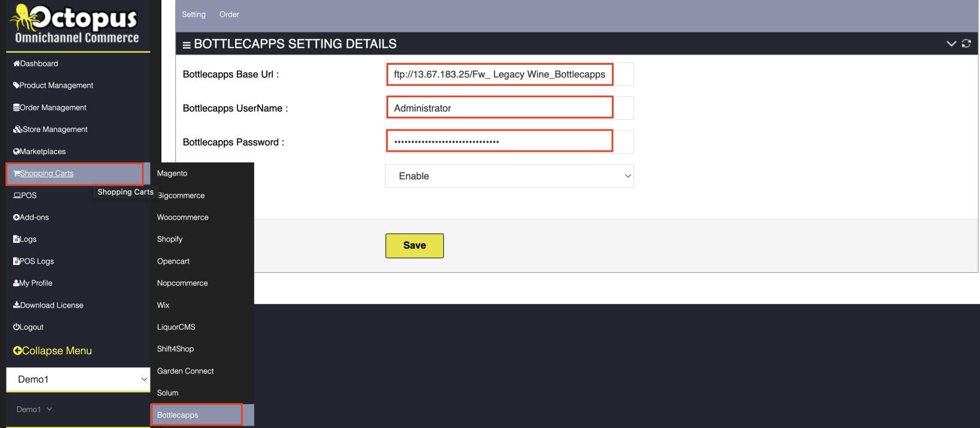Click the My Profile user icon
The image size is (980, 428).
tap(16, 284)
